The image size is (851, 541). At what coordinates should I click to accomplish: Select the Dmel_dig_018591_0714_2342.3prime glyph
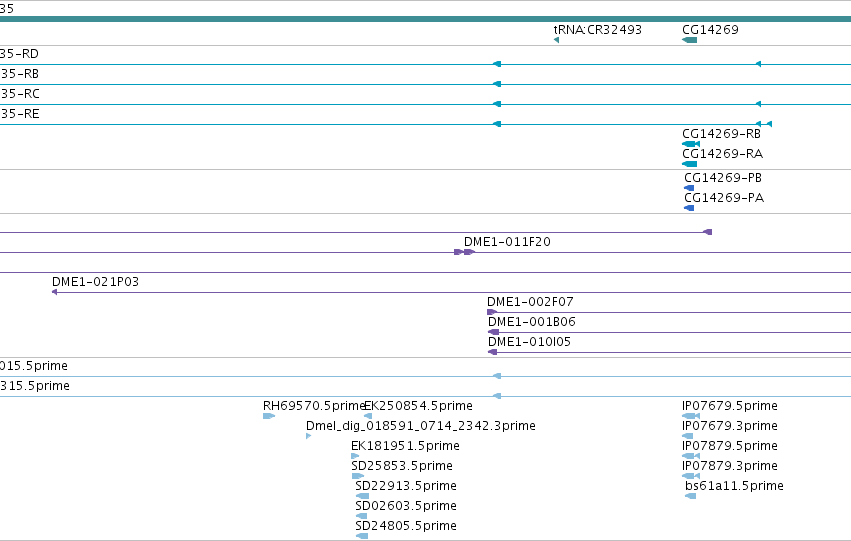(309, 436)
